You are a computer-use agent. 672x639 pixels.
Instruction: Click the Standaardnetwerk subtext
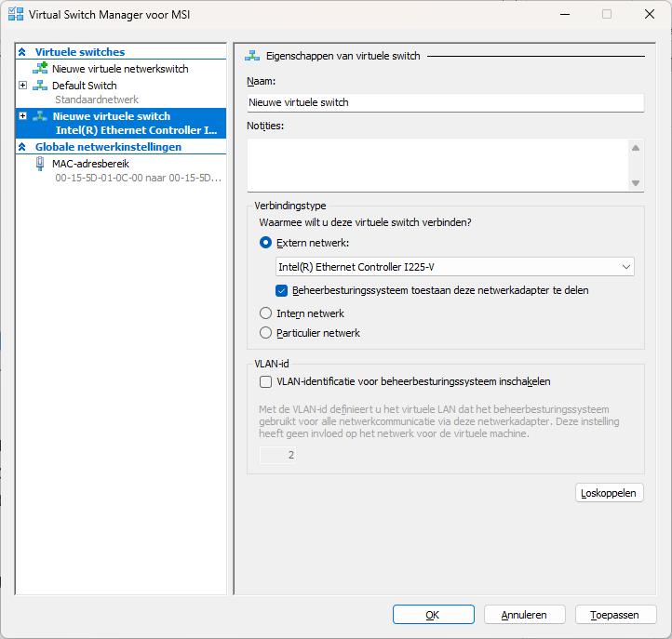pos(97,100)
